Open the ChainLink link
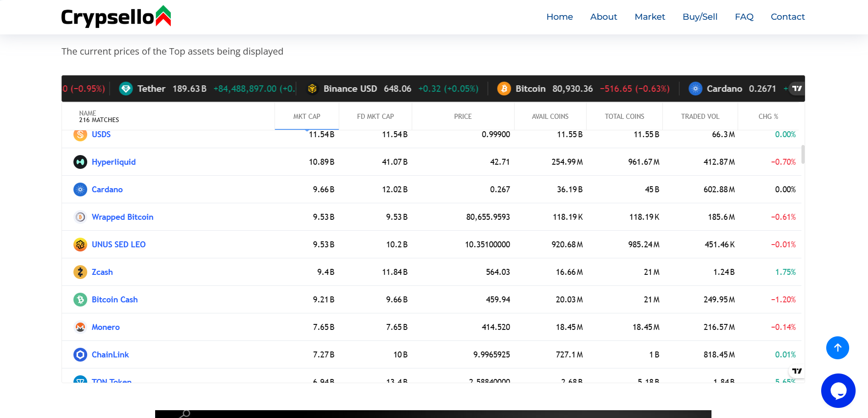Image resolution: width=868 pixels, height=418 pixels. [110, 355]
